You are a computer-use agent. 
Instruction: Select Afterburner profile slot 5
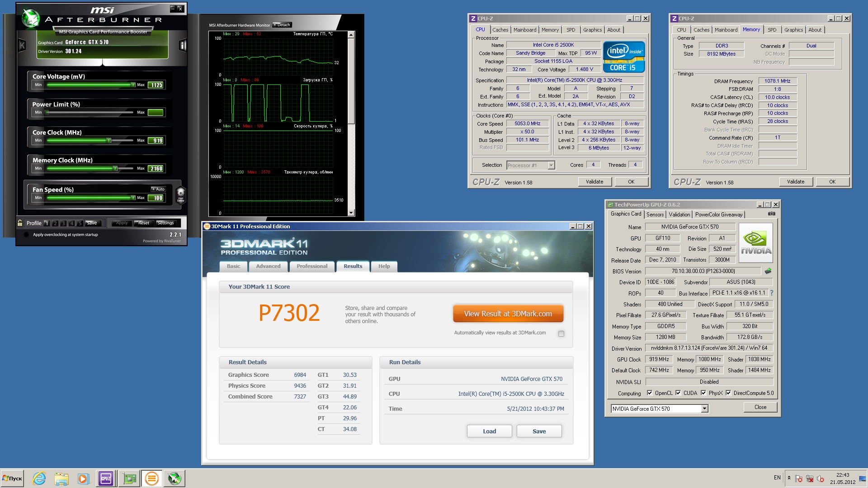[80, 223]
